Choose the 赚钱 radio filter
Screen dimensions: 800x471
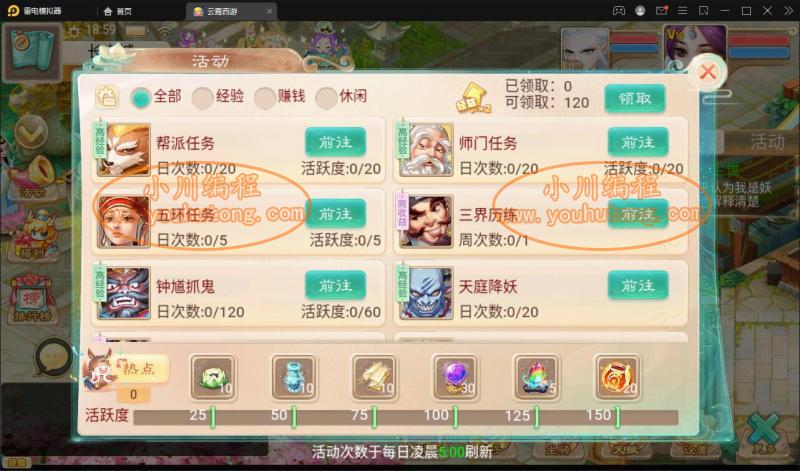(280, 96)
